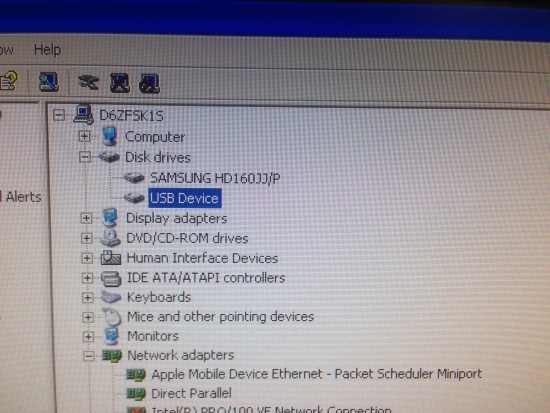The image size is (550, 413).
Task: Click the D6ZFSK1S computer root icon
Action: coord(83,114)
